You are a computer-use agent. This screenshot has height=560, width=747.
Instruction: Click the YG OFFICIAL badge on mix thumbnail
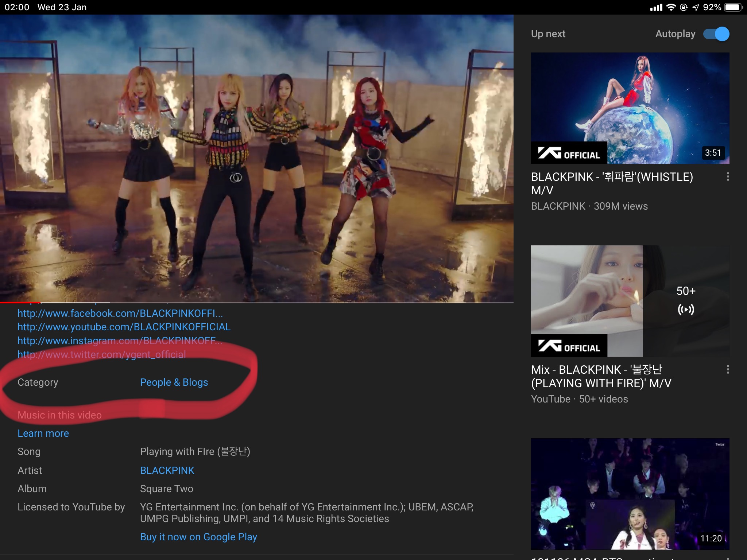(x=569, y=346)
